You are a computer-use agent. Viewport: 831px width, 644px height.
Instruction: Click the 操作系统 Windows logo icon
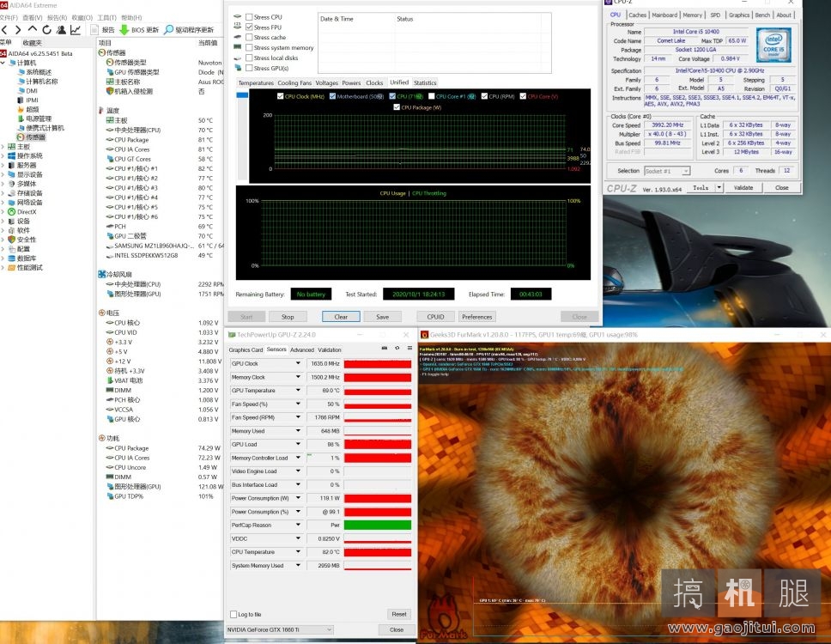[12, 155]
